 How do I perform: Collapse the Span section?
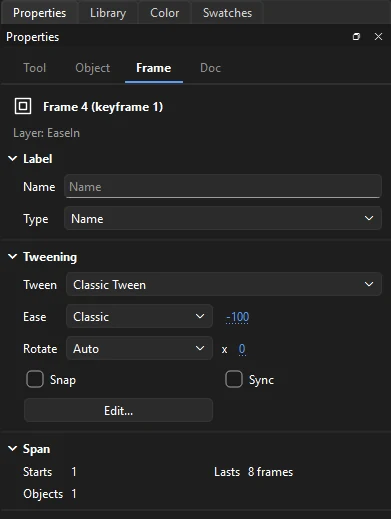pos(12,449)
